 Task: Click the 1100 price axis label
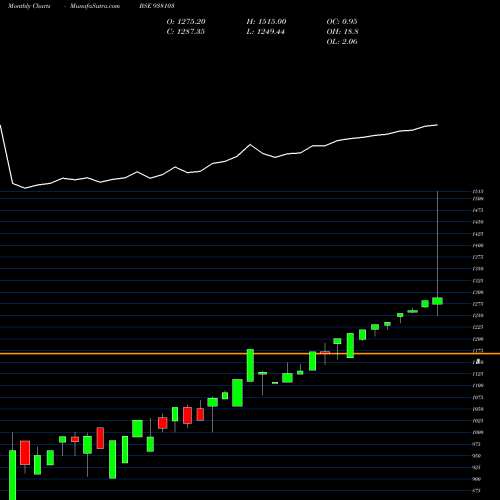tap(478, 386)
